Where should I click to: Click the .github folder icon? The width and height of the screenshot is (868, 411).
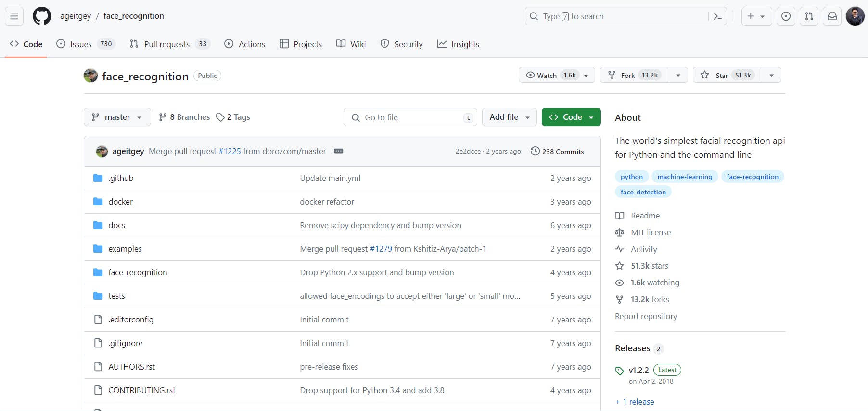pos(98,178)
